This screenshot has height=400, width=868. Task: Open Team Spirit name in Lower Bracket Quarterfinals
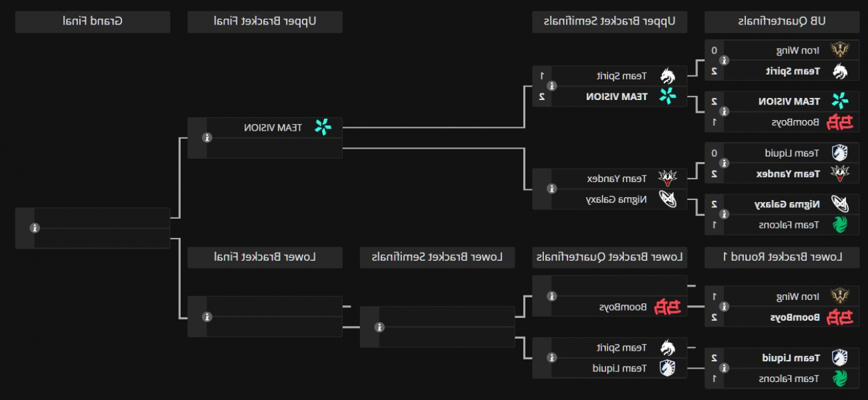[622, 347]
